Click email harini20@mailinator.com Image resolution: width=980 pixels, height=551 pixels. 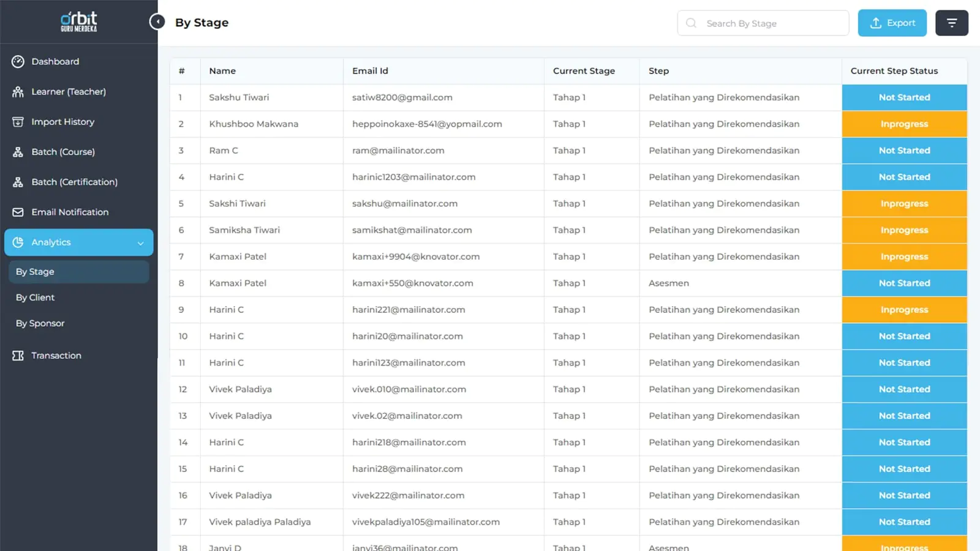click(x=407, y=336)
